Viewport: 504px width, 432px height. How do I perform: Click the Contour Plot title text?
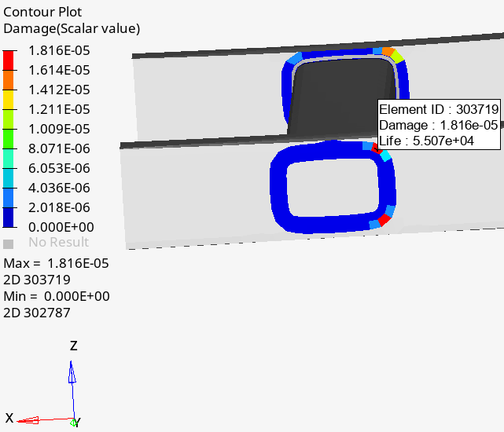tap(42, 13)
